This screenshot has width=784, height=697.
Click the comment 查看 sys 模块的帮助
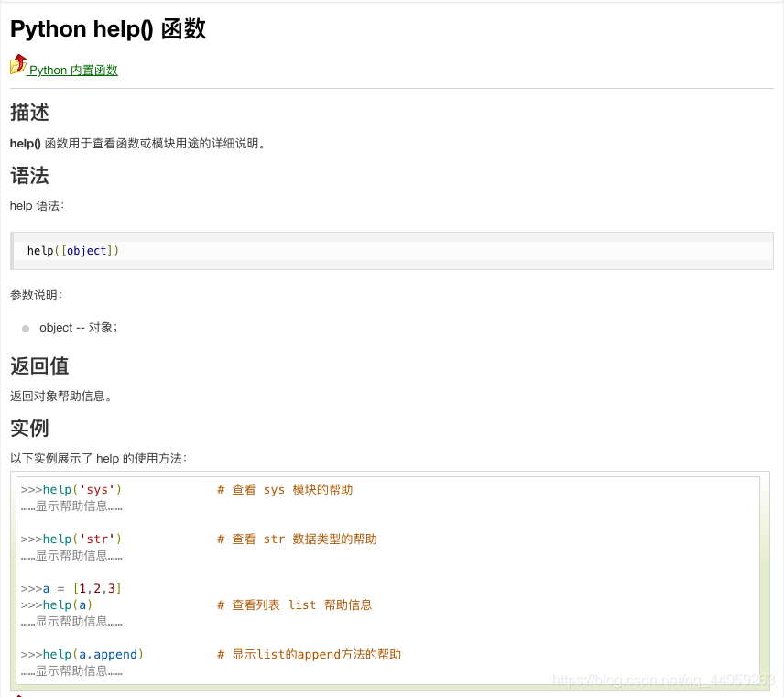[285, 489]
